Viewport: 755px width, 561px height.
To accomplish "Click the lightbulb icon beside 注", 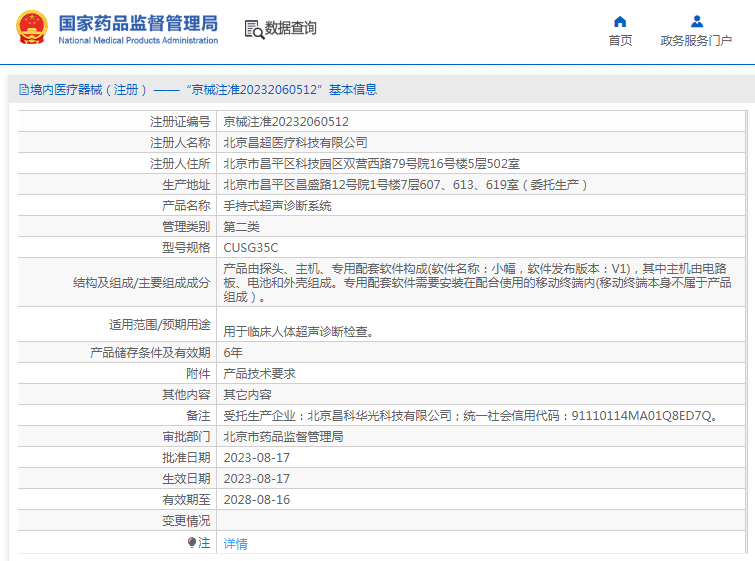I will (192, 543).
